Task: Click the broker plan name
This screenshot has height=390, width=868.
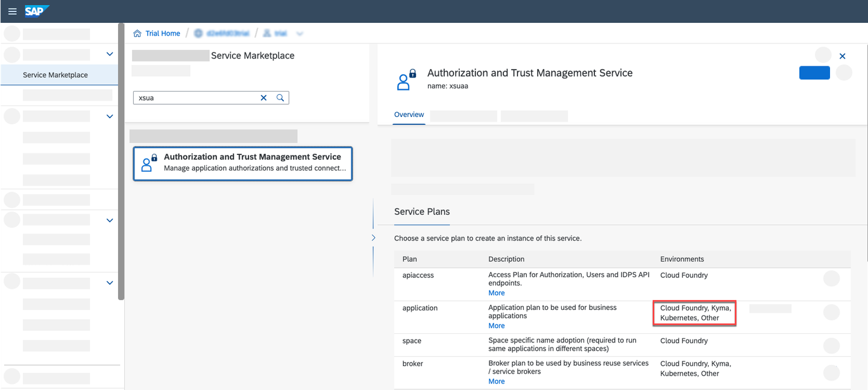Action: pyautogui.click(x=413, y=364)
